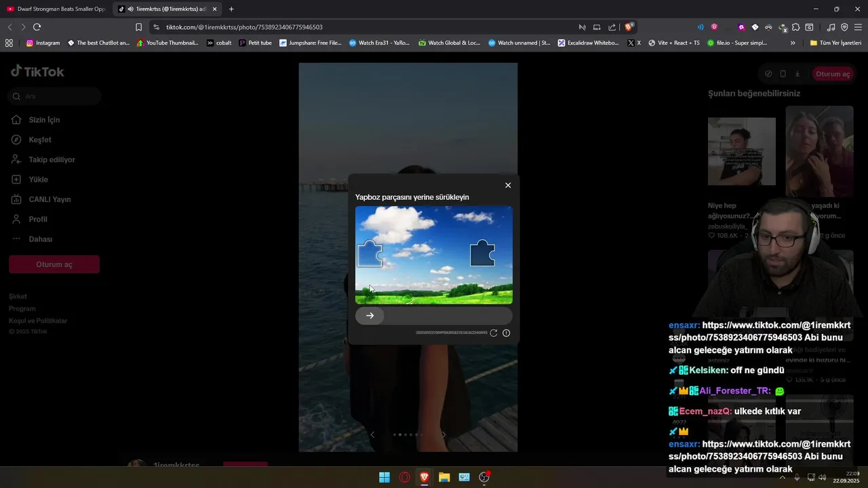Open Opera browser from taskbar
Viewport: 868px width, 488px height.
tap(405, 477)
